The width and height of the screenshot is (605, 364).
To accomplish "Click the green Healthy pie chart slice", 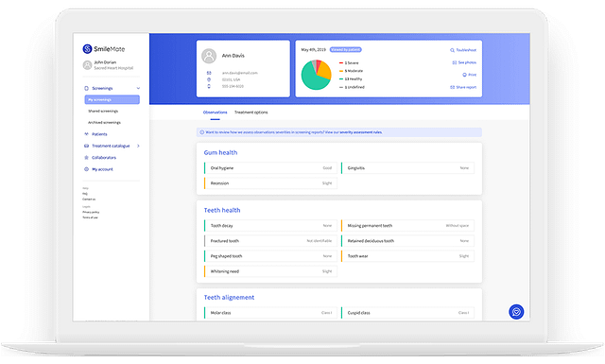I will 313,78.
